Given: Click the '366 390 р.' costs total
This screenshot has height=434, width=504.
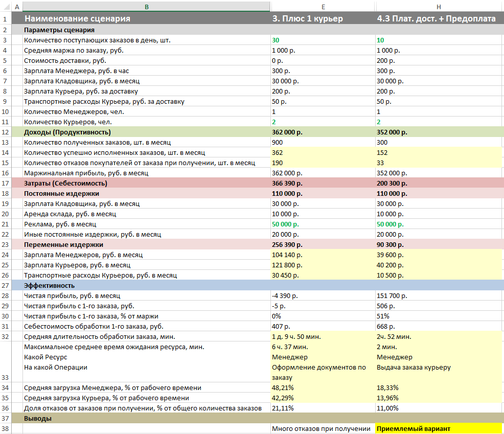Looking at the screenshot, I should click(x=323, y=183).
